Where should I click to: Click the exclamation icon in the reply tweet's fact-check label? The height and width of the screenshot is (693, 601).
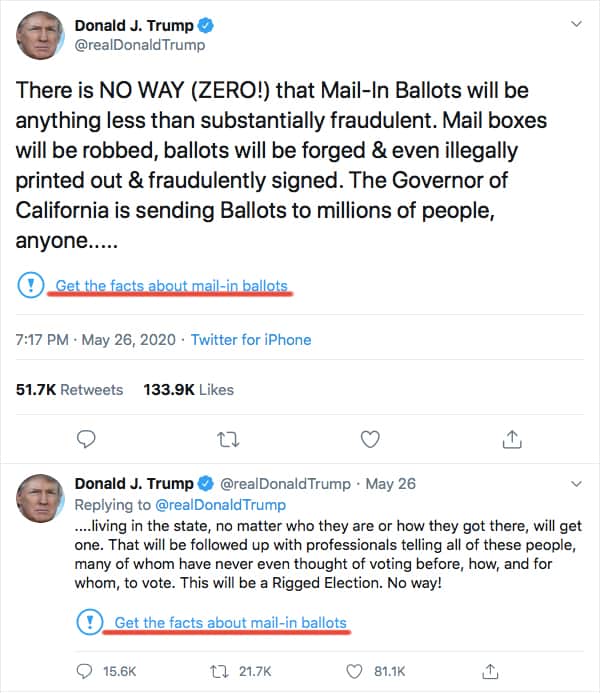(90, 623)
